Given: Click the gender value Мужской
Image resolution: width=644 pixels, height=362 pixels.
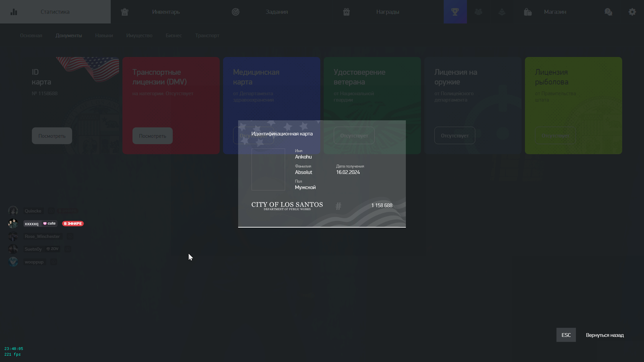Looking at the screenshot, I should coord(305,187).
